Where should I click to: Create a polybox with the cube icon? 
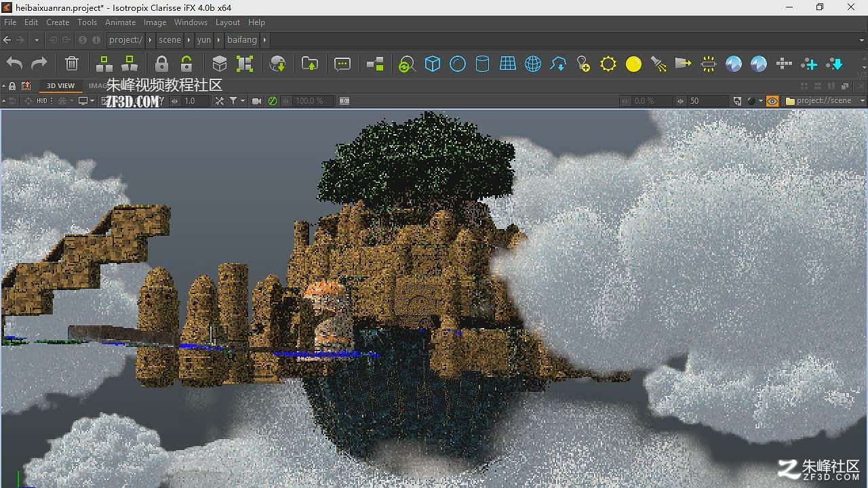pos(433,64)
